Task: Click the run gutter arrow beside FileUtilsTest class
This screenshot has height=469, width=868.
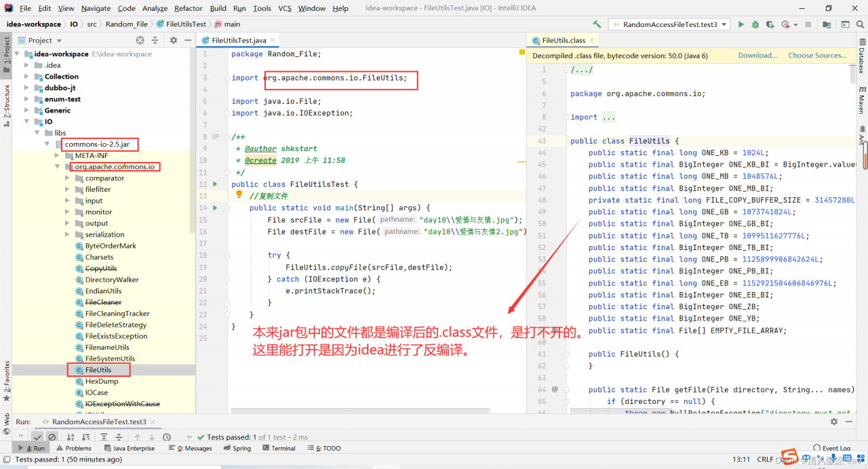Action: (215, 184)
